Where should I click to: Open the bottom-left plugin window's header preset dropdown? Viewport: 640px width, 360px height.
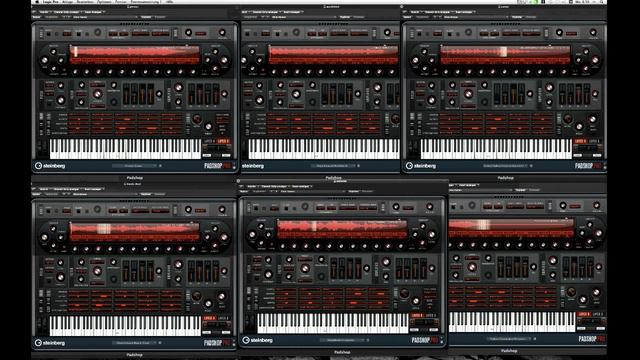[104, 194]
